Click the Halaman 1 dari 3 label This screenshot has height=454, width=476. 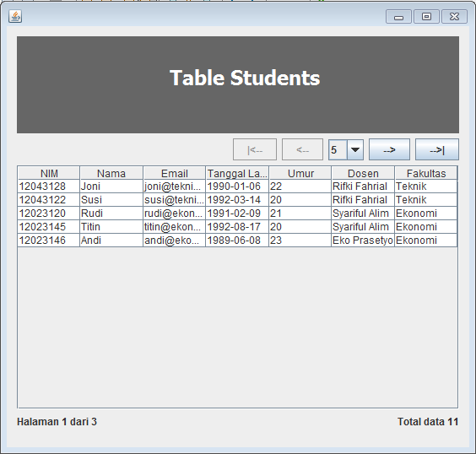(57, 422)
